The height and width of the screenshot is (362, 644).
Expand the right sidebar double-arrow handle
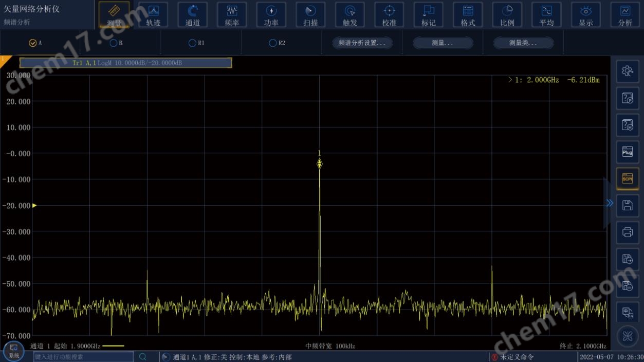[610, 203]
